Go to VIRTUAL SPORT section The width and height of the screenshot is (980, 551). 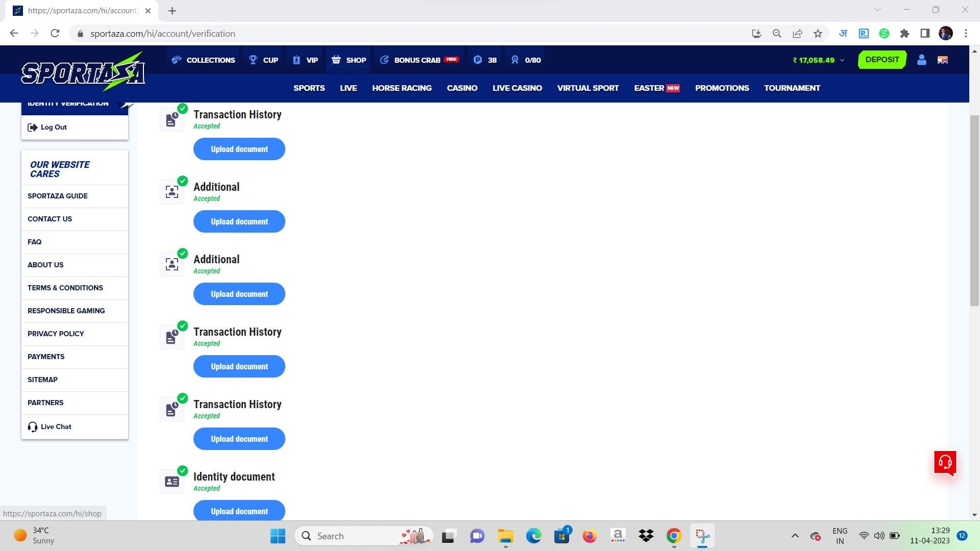(587, 88)
